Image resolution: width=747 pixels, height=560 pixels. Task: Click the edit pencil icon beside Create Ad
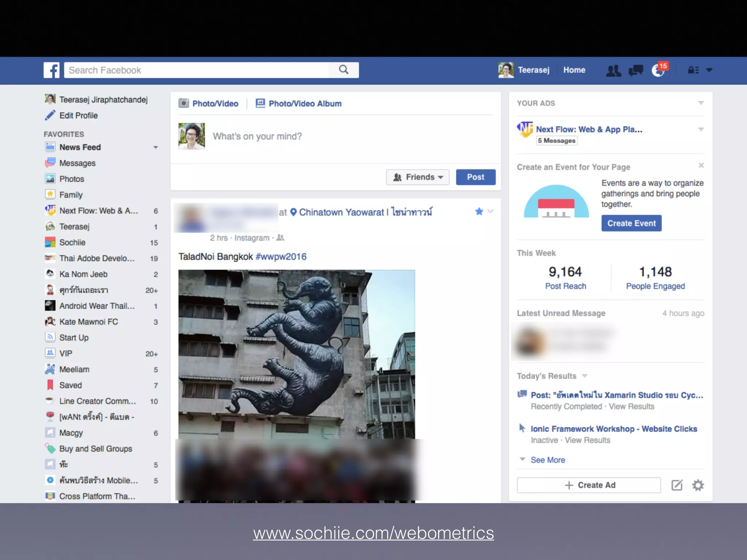point(677,485)
